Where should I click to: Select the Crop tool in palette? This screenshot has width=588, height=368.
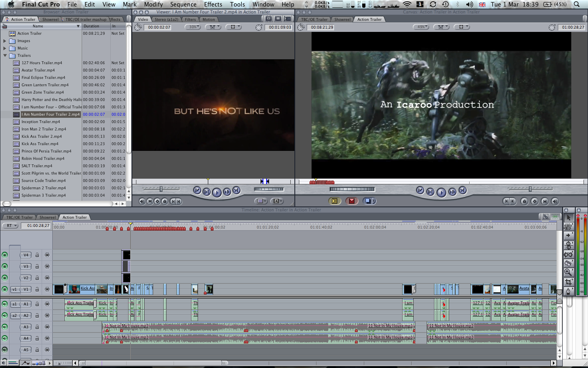click(568, 282)
